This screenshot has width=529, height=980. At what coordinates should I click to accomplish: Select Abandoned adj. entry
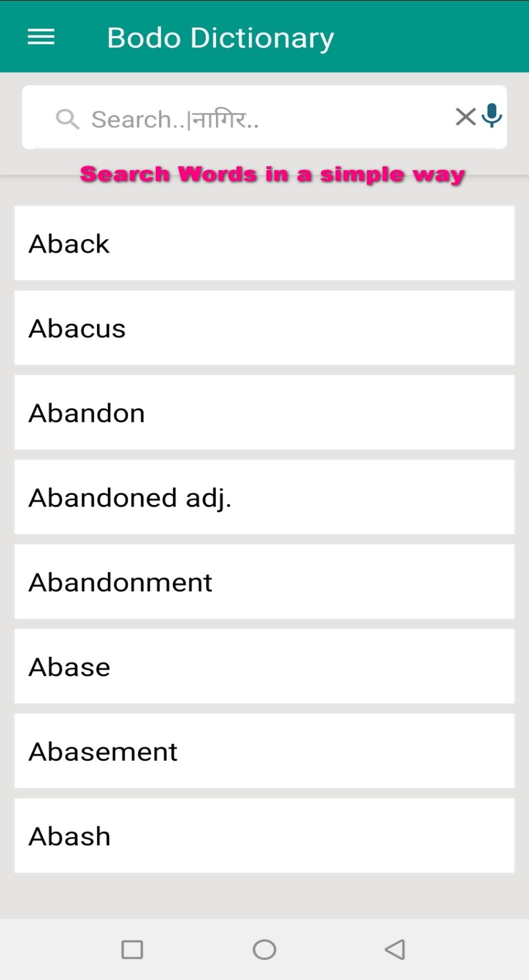tap(264, 497)
